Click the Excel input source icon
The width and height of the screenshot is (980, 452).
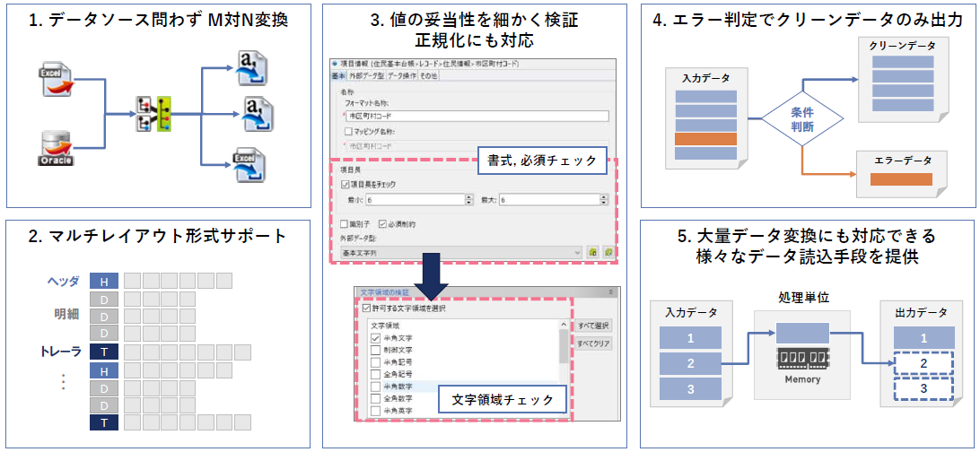click(x=57, y=80)
